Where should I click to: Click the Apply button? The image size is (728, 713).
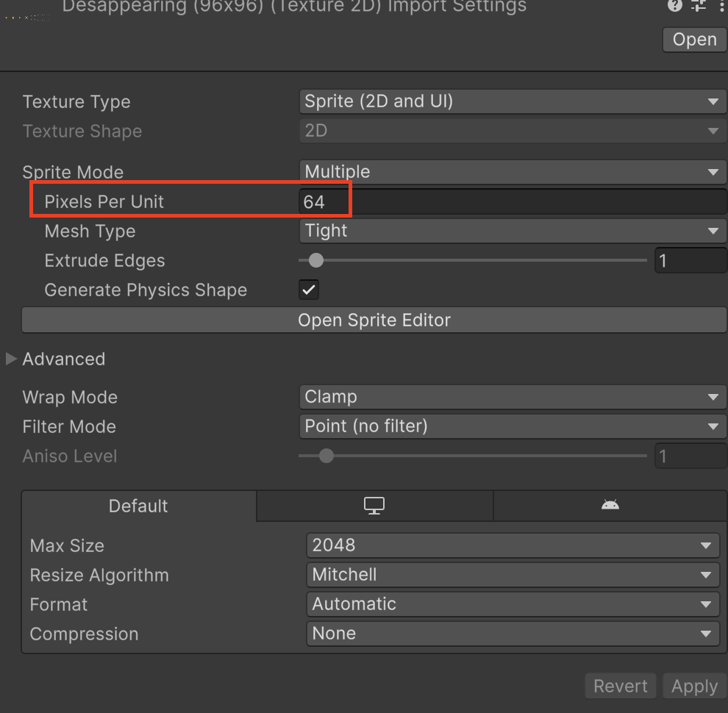[694, 687]
